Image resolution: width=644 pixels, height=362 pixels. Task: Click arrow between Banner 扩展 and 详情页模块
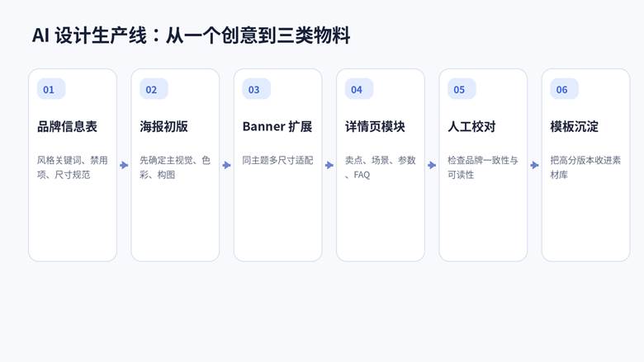coord(329,165)
